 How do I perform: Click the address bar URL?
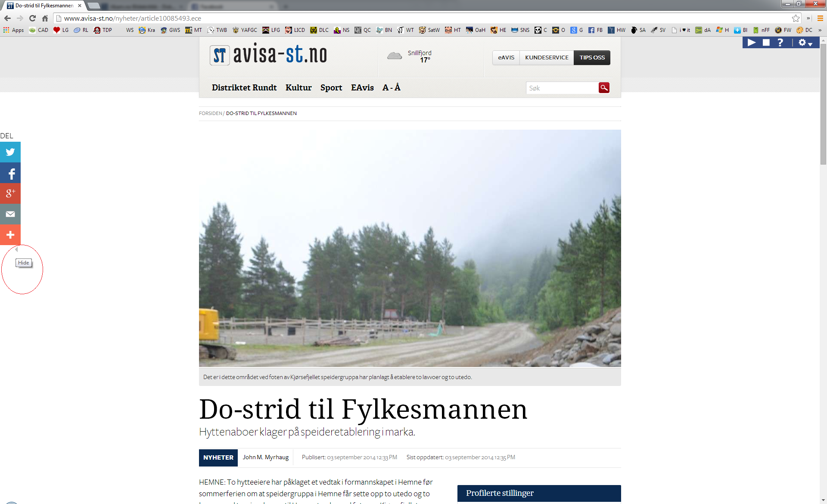pos(132,18)
